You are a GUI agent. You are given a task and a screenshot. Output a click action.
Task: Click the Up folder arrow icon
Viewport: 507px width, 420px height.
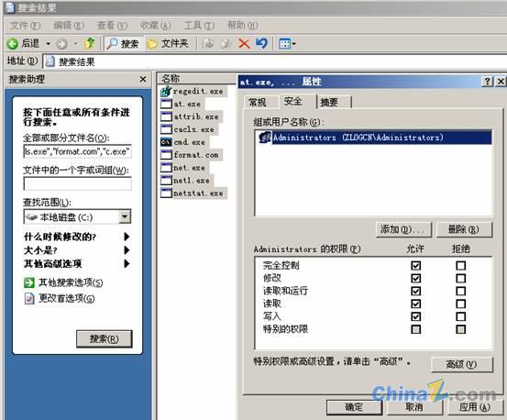[89, 43]
